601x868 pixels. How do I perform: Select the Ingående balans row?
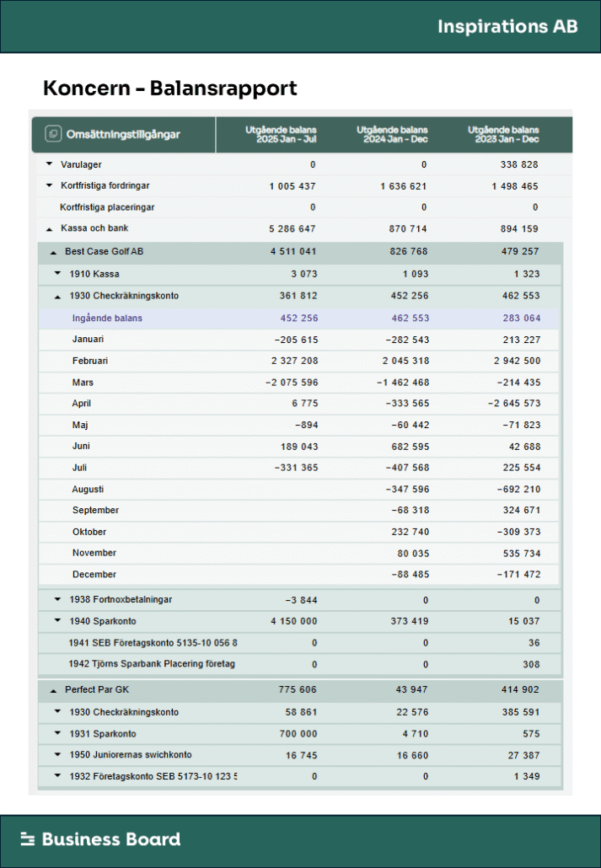[107, 318]
